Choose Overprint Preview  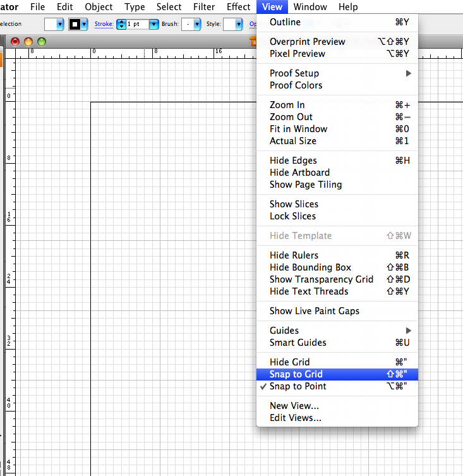coord(337,42)
